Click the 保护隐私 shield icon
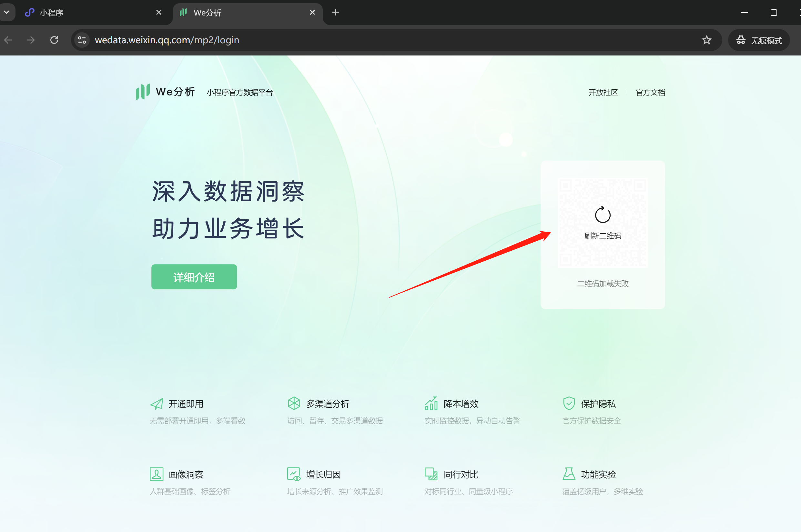The width and height of the screenshot is (801, 532). (x=569, y=403)
